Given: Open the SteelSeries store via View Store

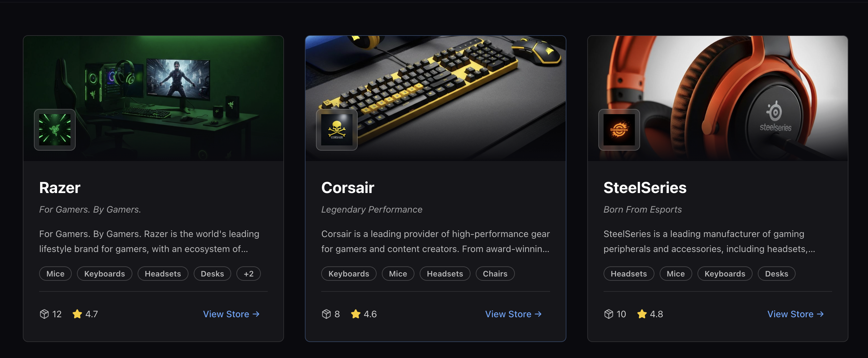Looking at the screenshot, I should pos(796,314).
